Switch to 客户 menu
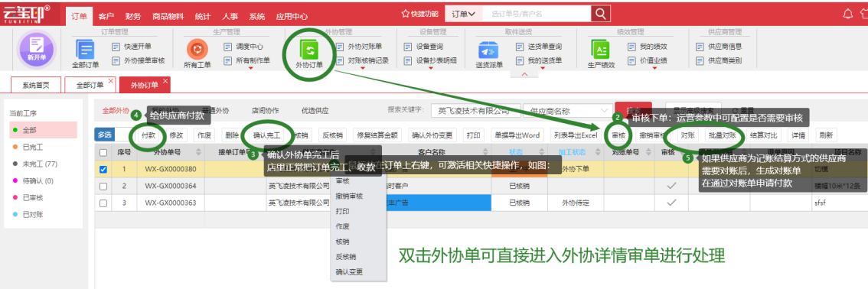 (106, 17)
